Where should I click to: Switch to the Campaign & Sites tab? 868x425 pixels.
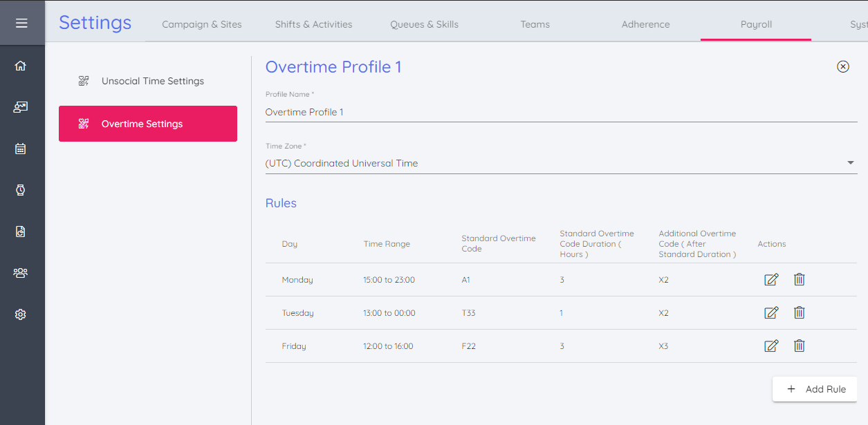[x=202, y=24]
